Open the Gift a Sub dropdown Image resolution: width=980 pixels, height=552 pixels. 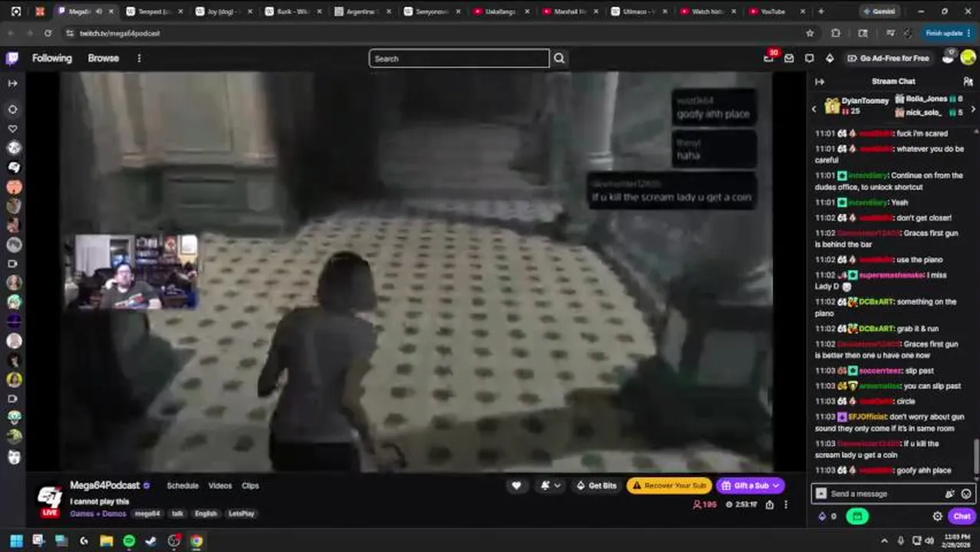[x=751, y=485]
